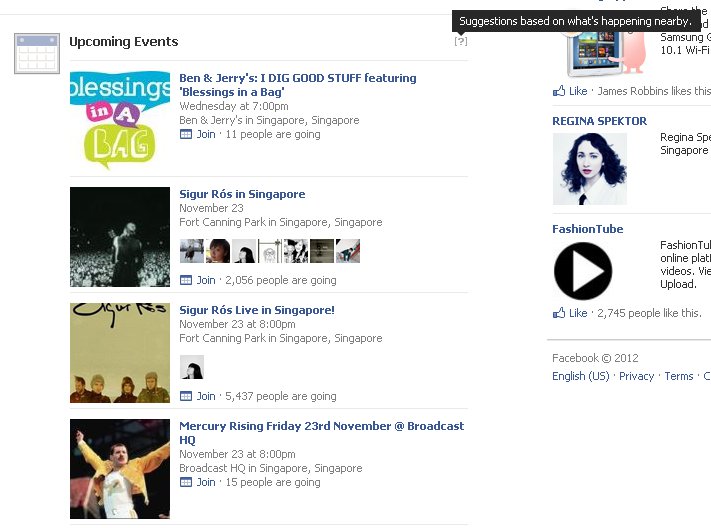Open the Terms footer link
711x528 pixels.
[679, 376]
